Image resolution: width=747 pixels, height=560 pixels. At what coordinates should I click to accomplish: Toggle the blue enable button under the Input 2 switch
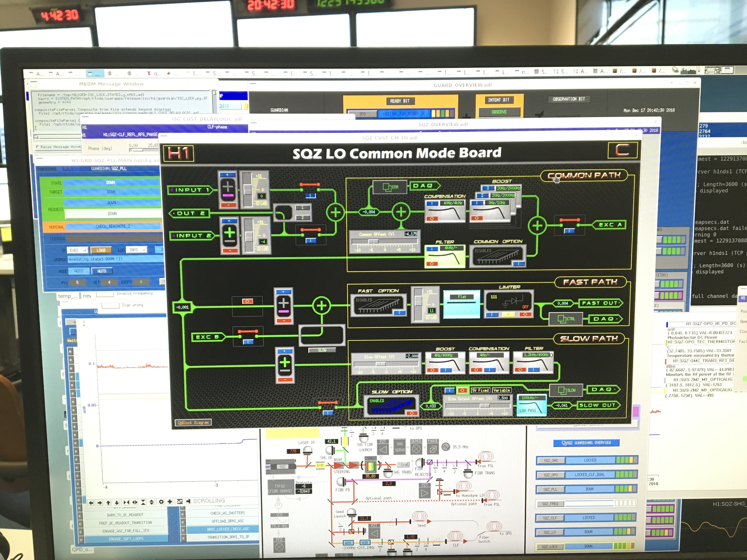click(x=311, y=241)
